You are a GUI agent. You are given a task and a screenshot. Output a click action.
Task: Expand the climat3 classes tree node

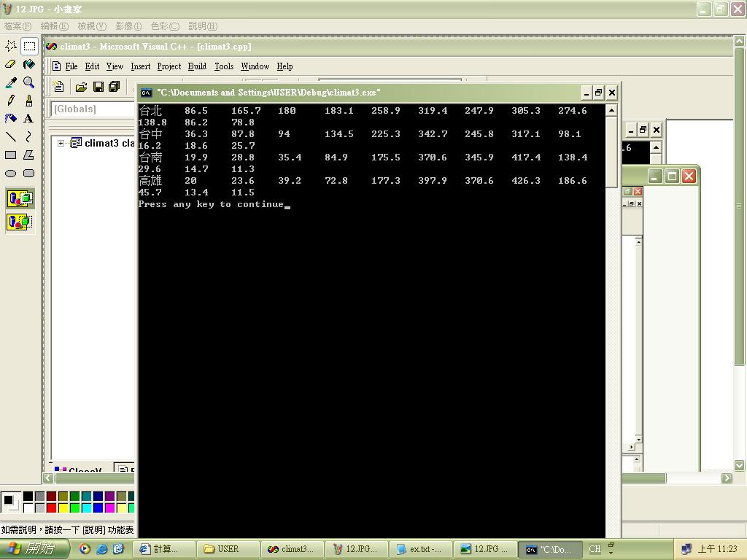point(61,144)
